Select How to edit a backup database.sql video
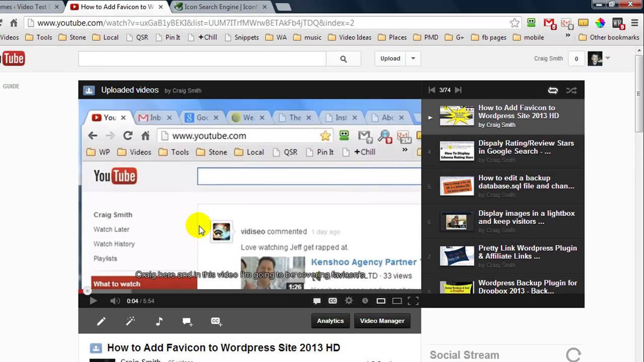 (503, 186)
